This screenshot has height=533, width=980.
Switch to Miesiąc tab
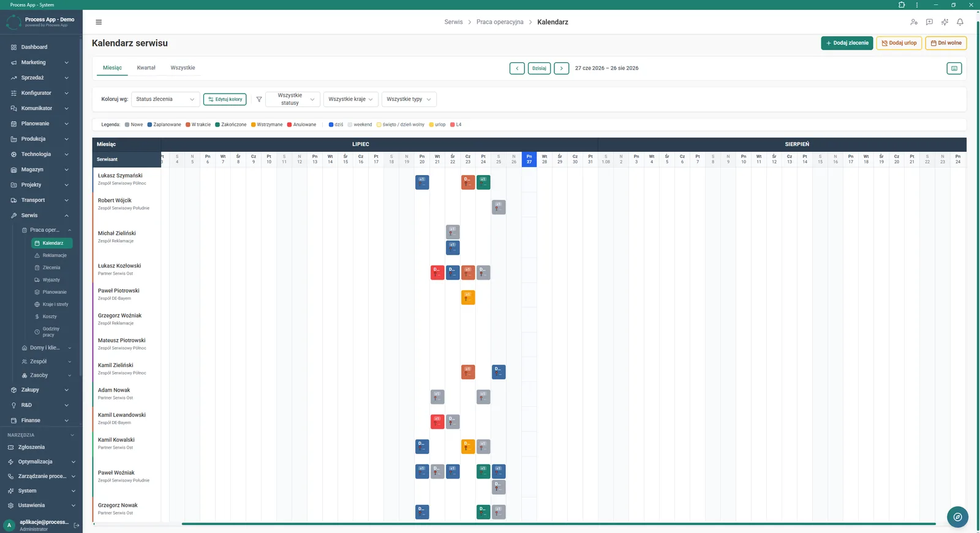click(x=112, y=68)
